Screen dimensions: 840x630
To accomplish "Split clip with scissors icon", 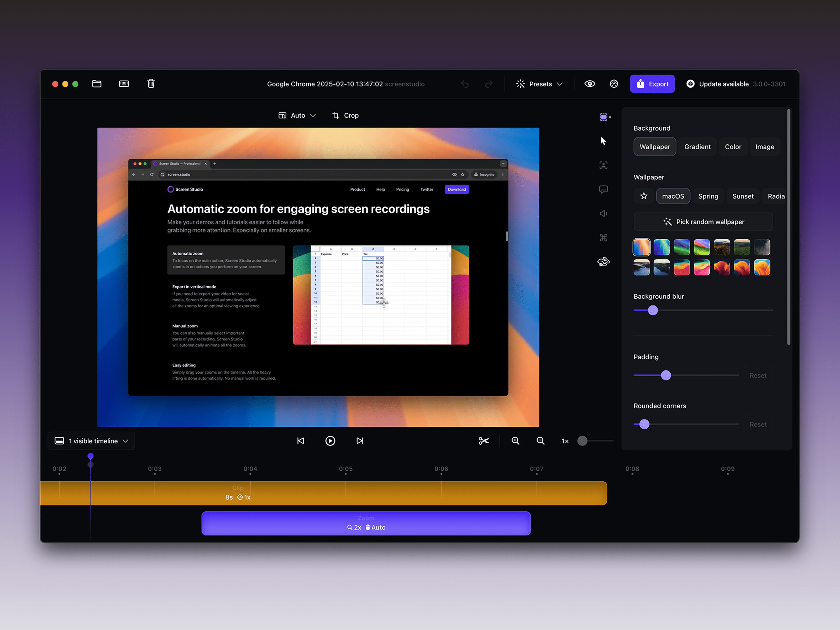I will [x=484, y=441].
